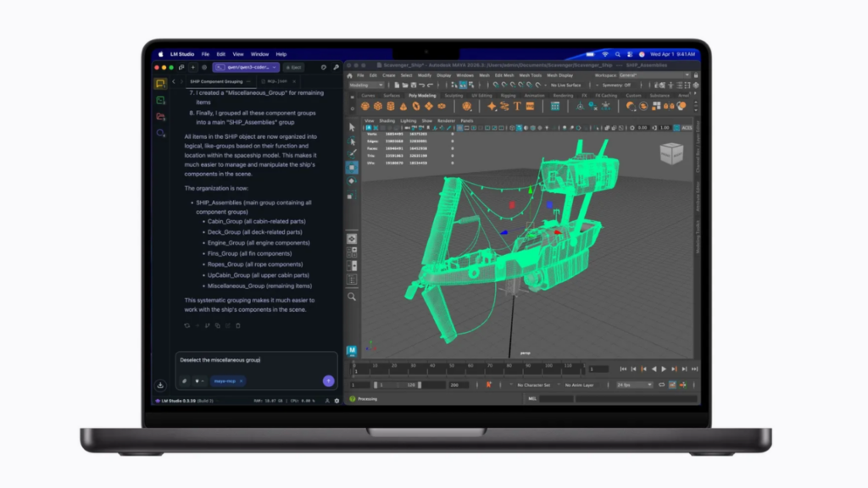The image size is (868, 488).
Task: Select the Maya Select tool arrow
Action: click(x=352, y=127)
